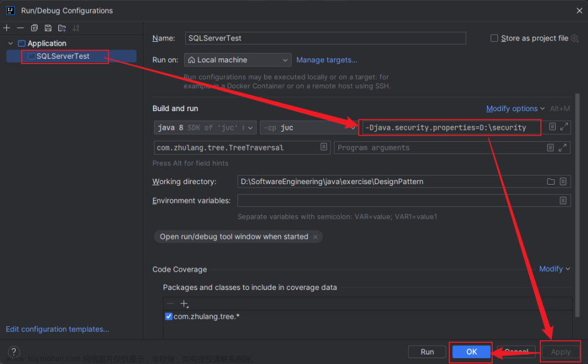Click the IntelliJ IDEA logo in title bar
This screenshot has width=588, height=364.
11,11
